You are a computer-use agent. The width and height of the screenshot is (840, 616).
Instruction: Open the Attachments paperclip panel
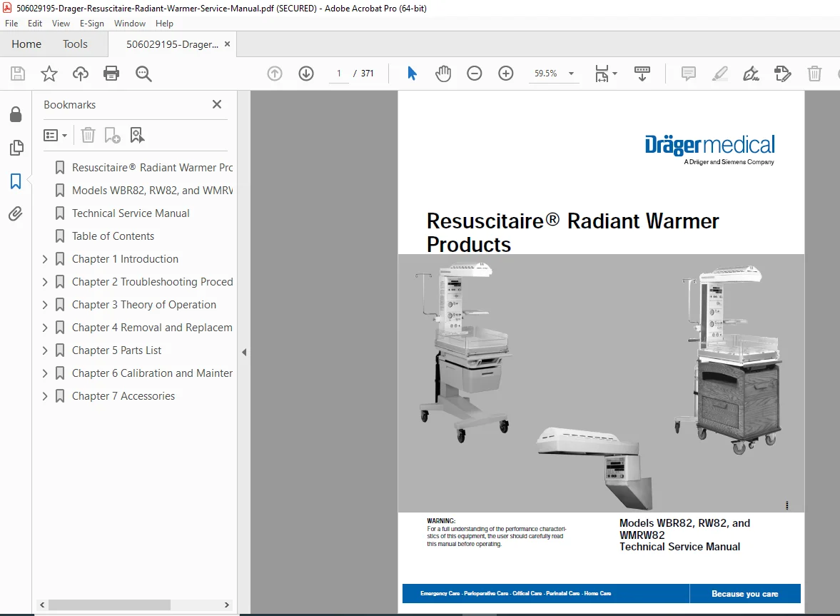16,214
